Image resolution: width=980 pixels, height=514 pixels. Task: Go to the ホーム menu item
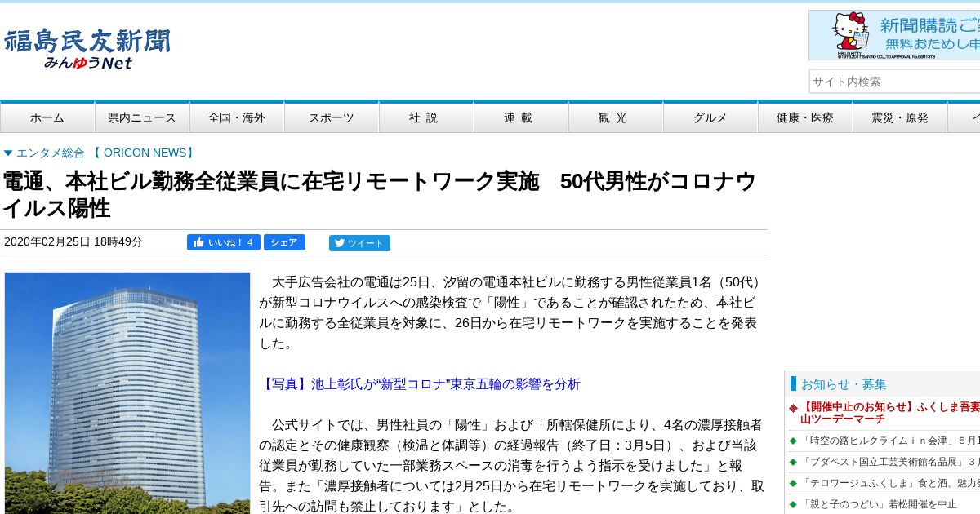[47, 117]
